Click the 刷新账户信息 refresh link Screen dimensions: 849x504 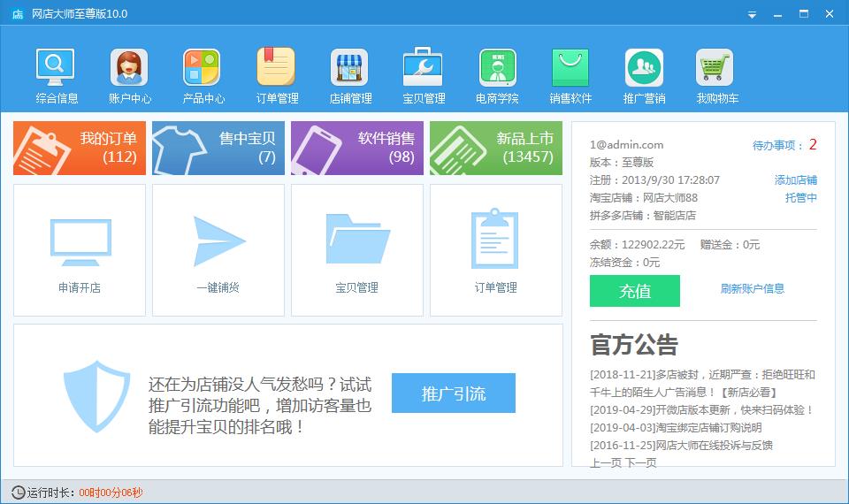click(x=752, y=288)
